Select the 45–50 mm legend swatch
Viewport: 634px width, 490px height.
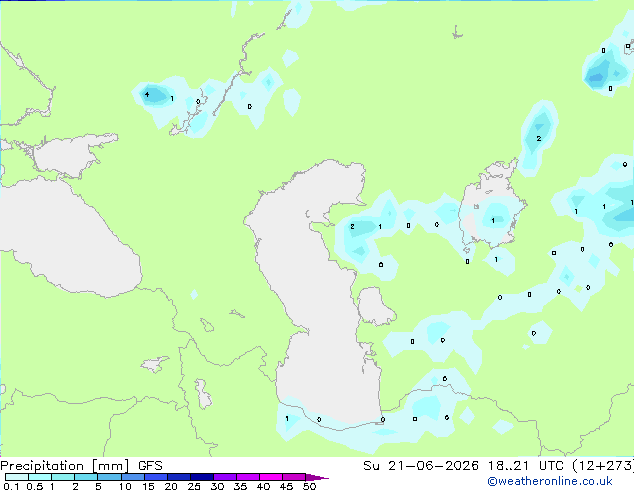tap(294, 477)
